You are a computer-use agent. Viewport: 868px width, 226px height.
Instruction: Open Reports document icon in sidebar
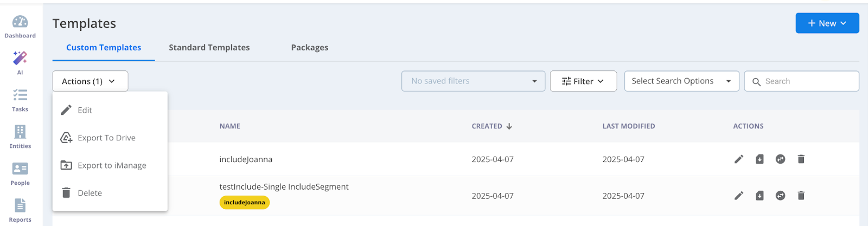click(20, 205)
